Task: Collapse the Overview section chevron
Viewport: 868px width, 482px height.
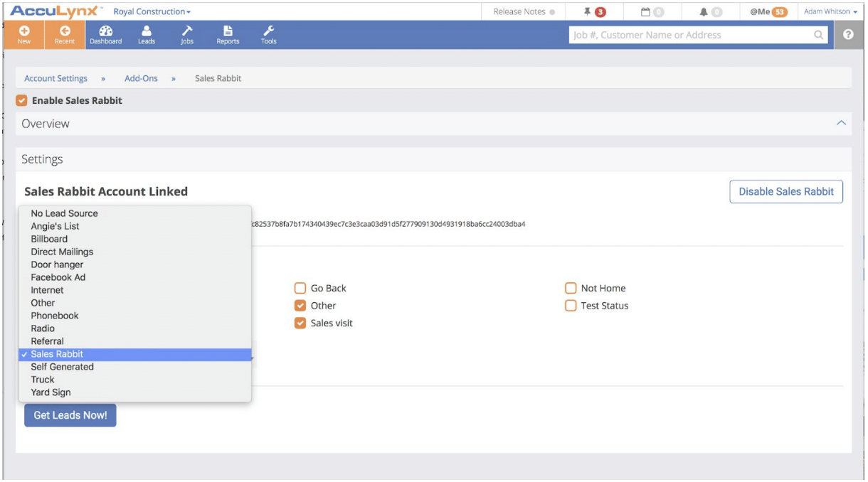Action: tap(841, 124)
